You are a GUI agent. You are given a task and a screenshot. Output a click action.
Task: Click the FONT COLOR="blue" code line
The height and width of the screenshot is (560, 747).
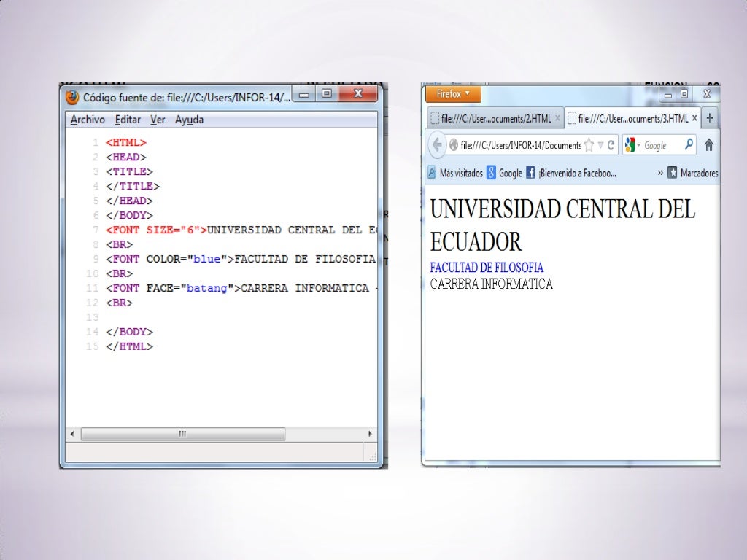coord(241,259)
